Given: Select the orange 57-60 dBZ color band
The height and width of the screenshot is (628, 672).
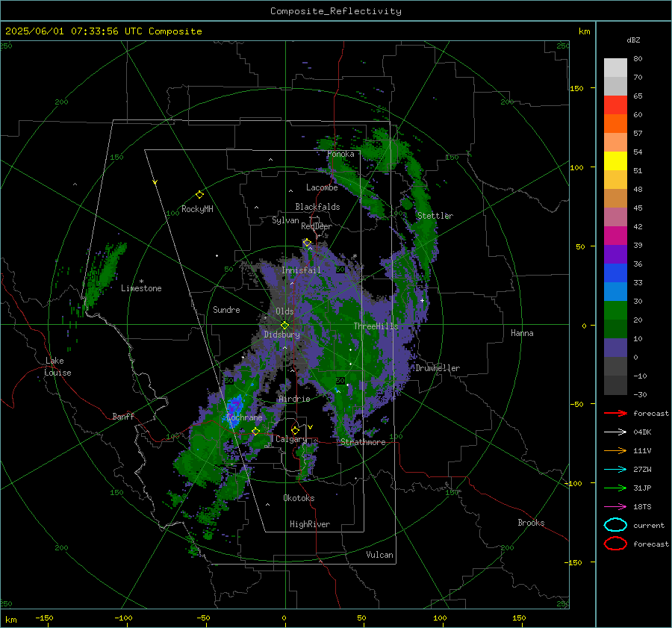Looking at the screenshot, I should point(615,124).
